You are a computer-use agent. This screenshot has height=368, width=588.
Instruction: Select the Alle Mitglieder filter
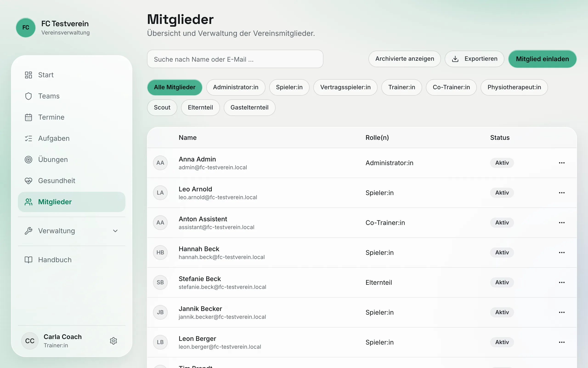click(175, 87)
